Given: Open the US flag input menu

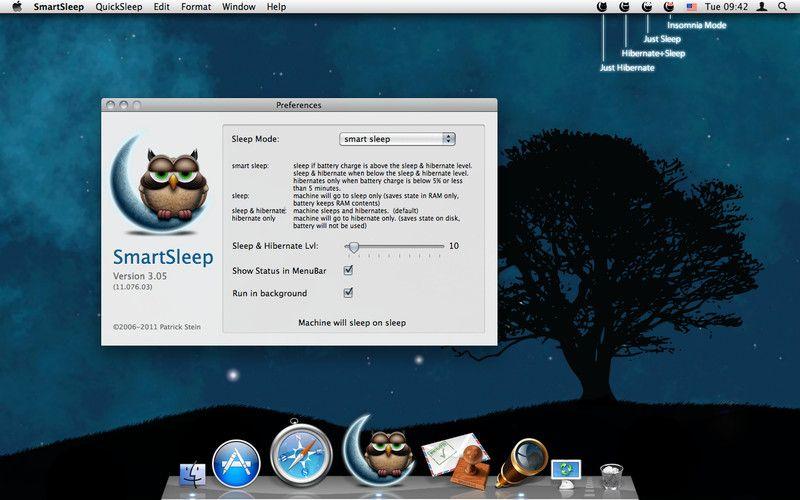Looking at the screenshot, I should (691, 7).
